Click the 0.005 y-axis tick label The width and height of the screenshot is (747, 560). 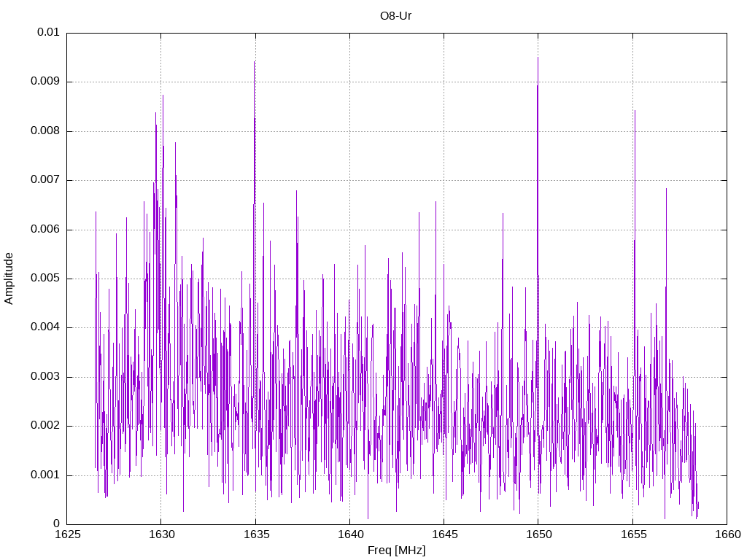click(x=45, y=279)
